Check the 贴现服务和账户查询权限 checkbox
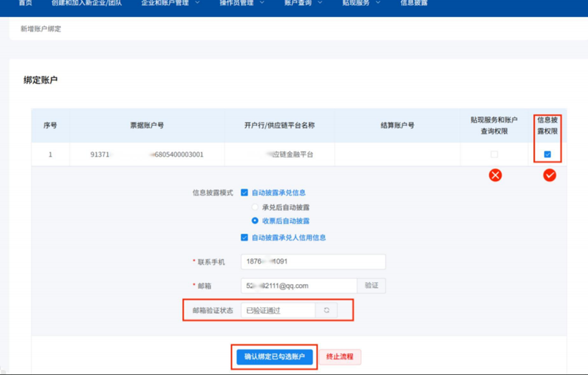The height and width of the screenshot is (375, 588). pyautogui.click(x=494, y=155)
